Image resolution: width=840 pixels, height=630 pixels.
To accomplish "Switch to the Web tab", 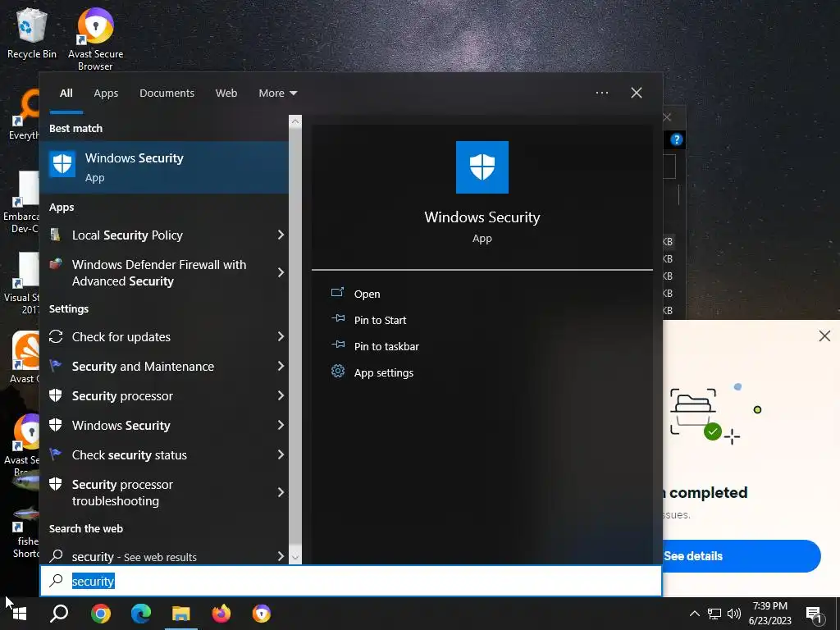I will tap(226, 94).
